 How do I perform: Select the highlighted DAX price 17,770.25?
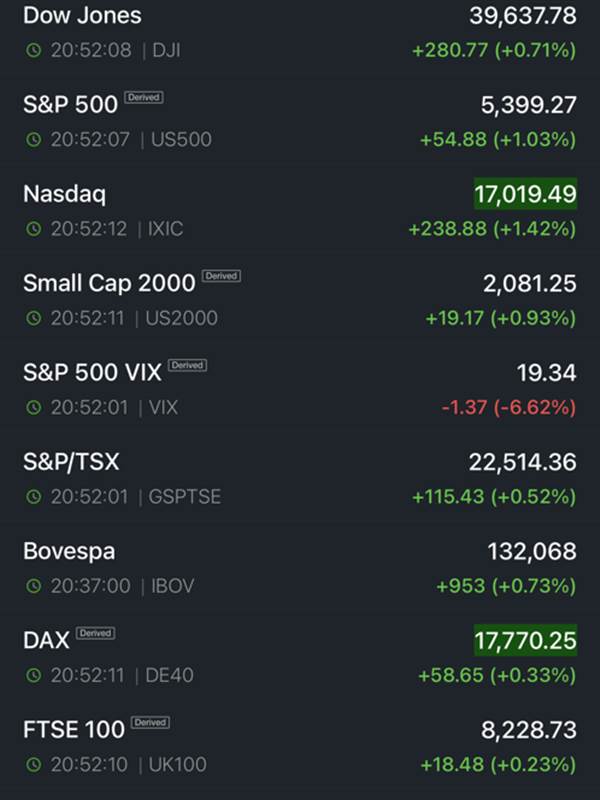coord(526,640)
